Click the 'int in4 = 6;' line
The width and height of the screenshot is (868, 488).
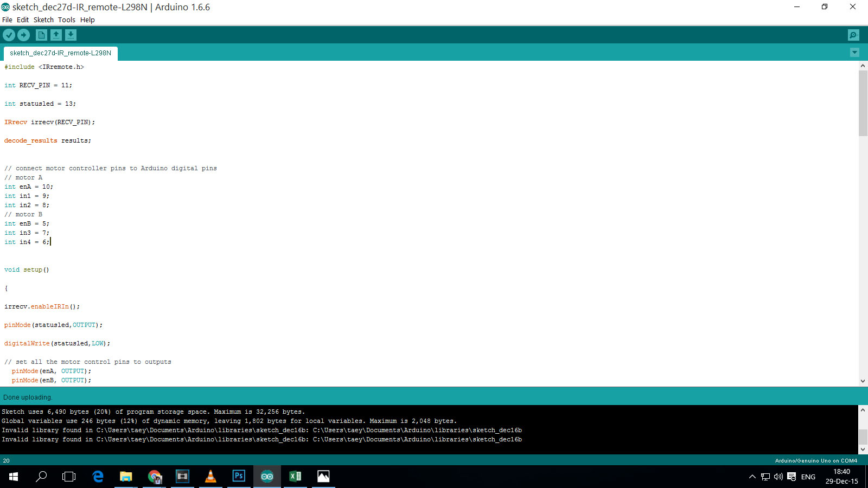27,242
